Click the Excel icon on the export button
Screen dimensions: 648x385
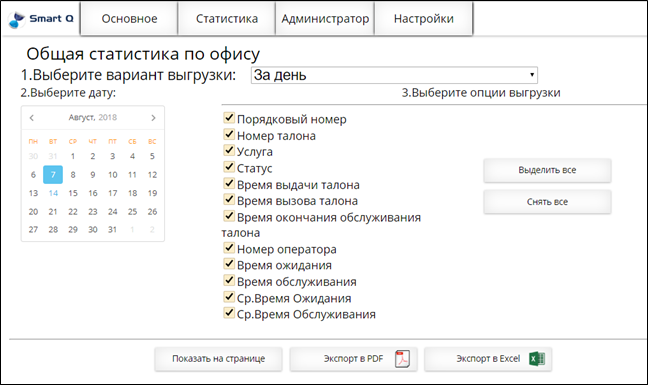tap(537, 359)
